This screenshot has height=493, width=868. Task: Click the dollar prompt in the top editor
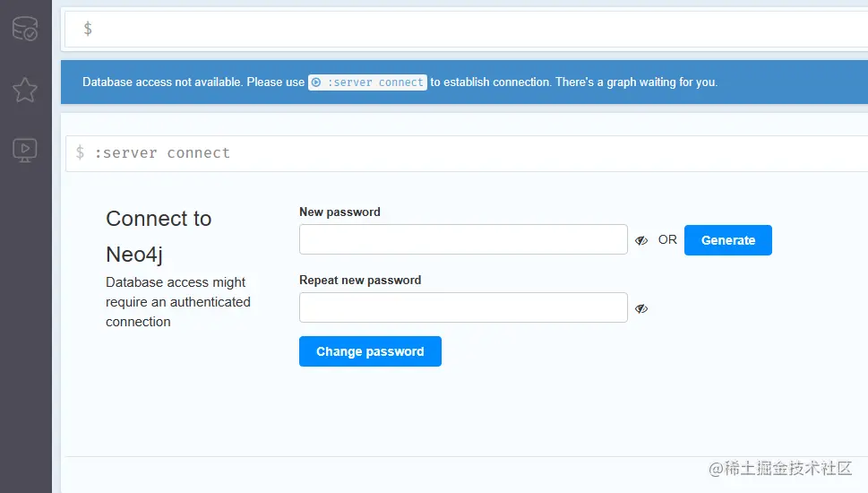point(88,29)
